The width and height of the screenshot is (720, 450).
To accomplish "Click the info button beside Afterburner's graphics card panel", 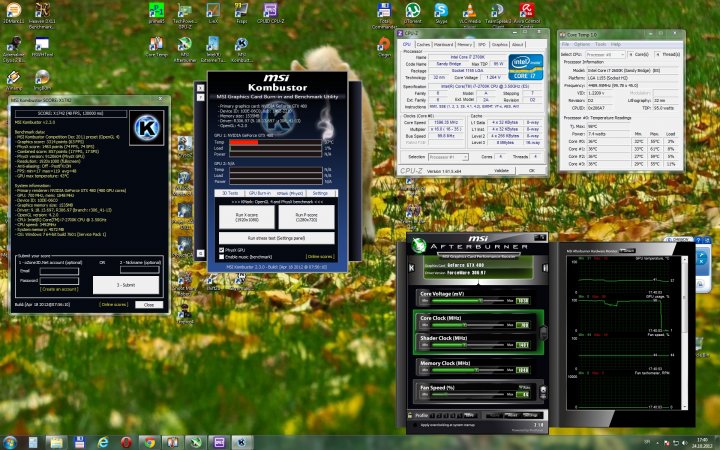I will (545, 267).
